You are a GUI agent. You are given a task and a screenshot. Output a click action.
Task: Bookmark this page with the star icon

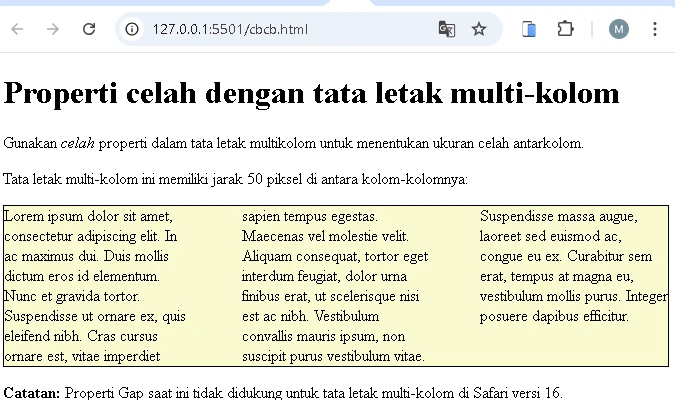pos(479,29)
